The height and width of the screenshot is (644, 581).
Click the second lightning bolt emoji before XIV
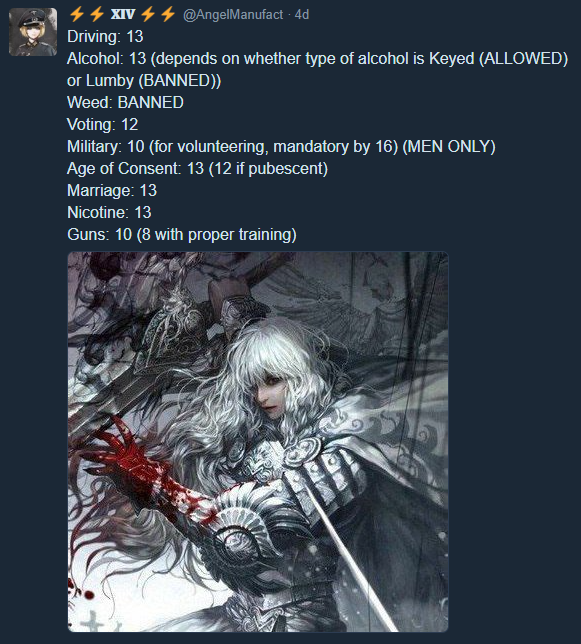97,14
